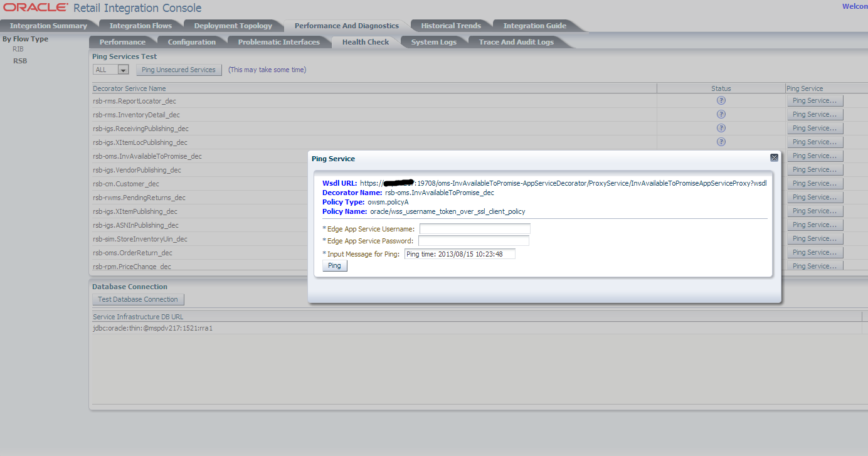Click status icon for rsb-igs.XItemLocPublishing_dec
Screen dimensions: 868x456
point(721,142)
